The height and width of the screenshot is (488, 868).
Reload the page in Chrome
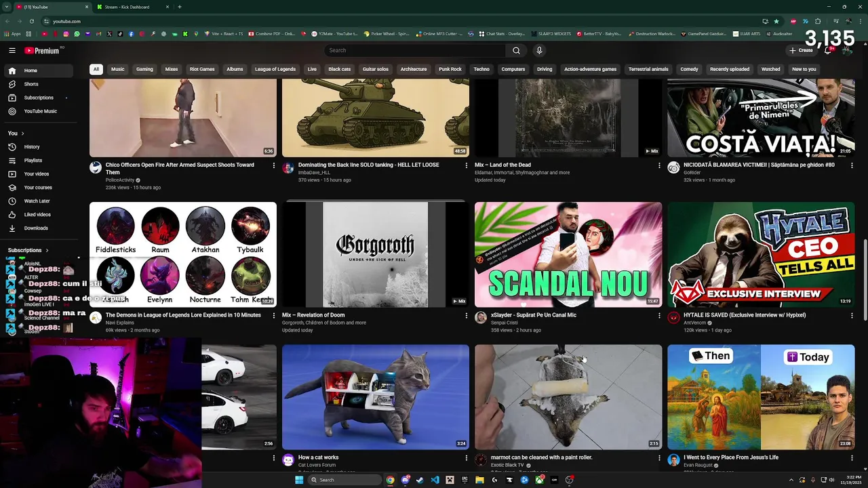click(31, 21)
